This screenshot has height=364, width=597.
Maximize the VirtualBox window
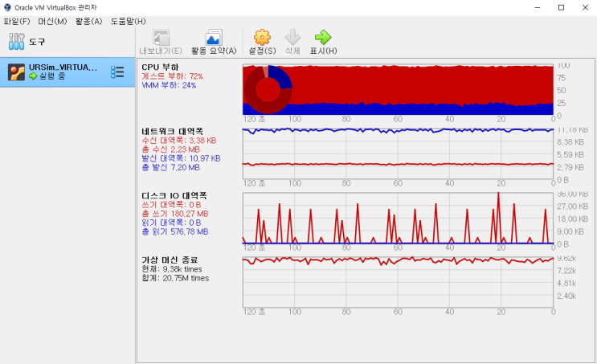(x=561, y=7)
